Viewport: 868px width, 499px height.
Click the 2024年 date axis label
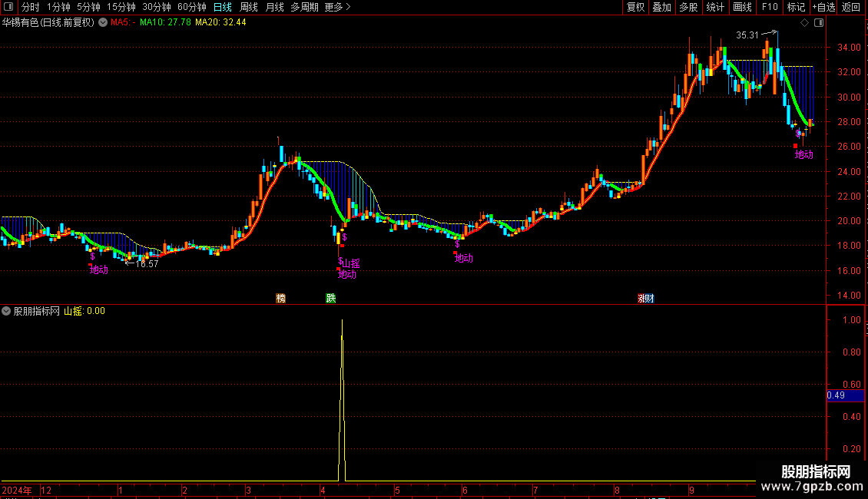17,490
